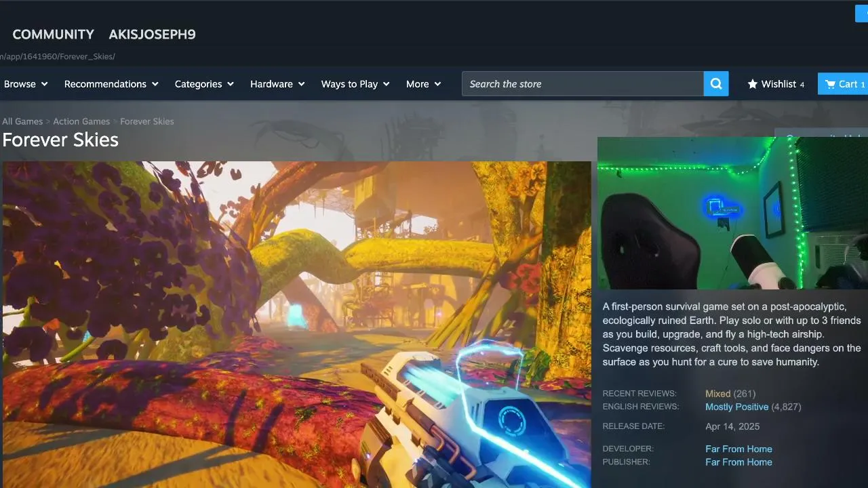
Task: Click the 'RELEASE DATE:' label
Action: (633, 426)
